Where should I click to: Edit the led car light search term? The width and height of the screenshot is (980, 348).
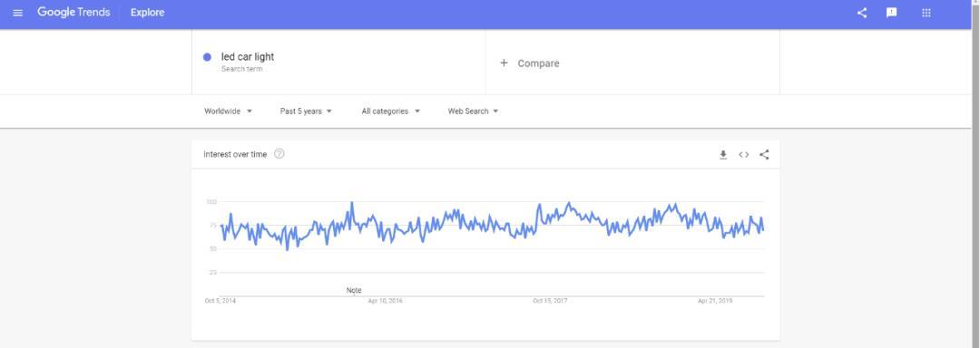(x=248, y=57)
